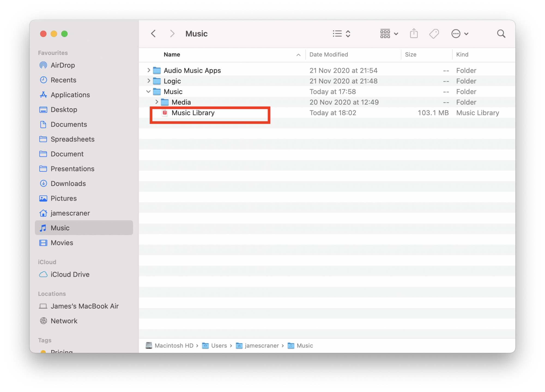Click the Pictures folder icon

click(43, 198)
